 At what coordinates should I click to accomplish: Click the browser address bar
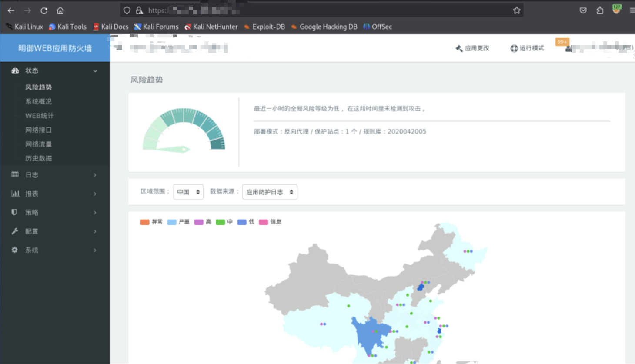pyautogui.click(x=322, y=10)
